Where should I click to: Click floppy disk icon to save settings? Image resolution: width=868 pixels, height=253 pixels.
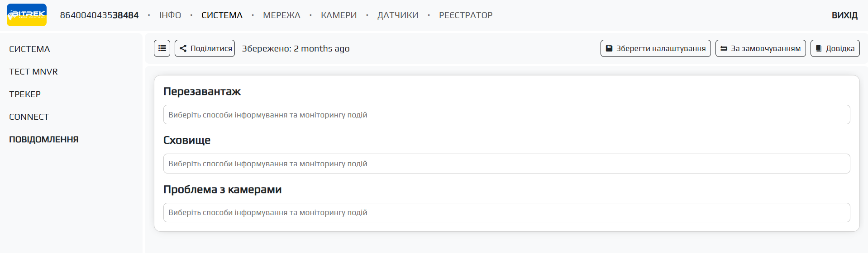pos(609,48)
